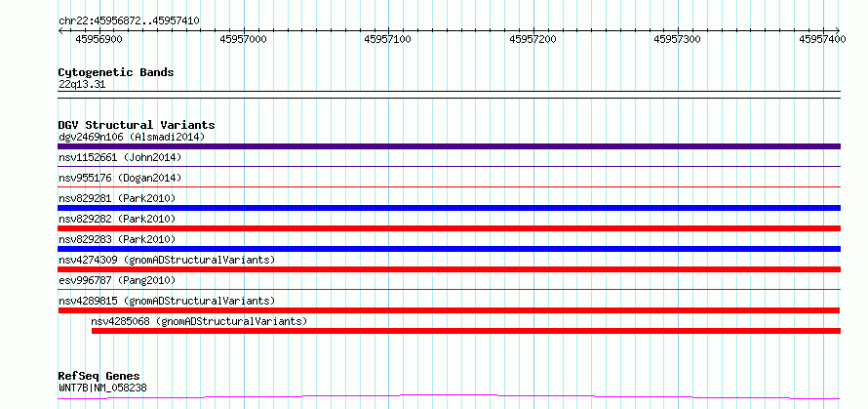Open variant nsv829283 (Park2010) label
This screenshot has height=409, width=868.
117,239
